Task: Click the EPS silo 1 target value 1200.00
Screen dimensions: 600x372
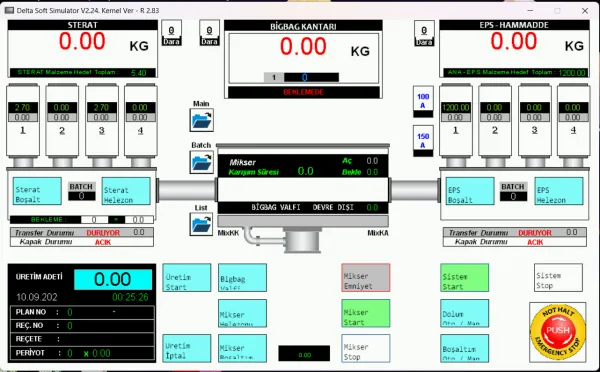Action: tap(455, 108)
